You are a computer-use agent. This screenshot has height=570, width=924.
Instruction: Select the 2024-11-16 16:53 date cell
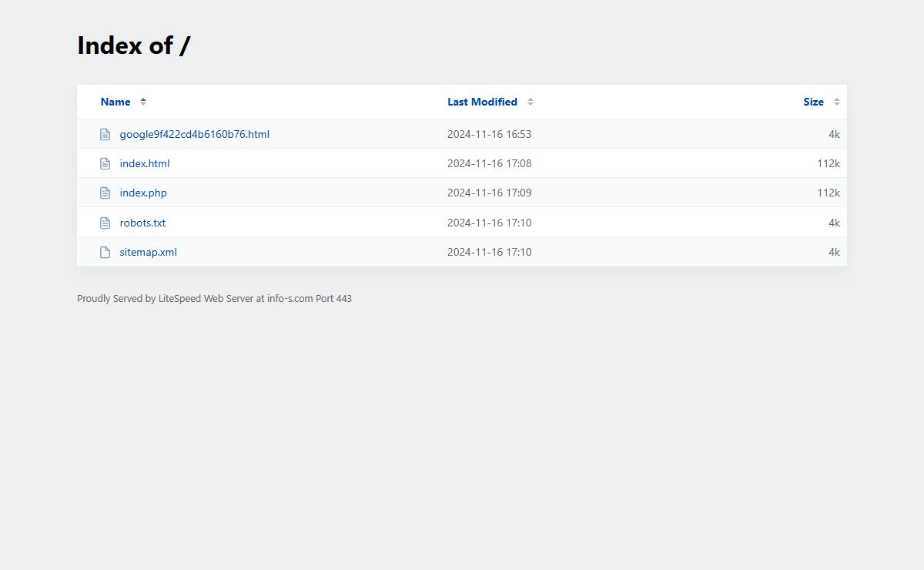489,134
